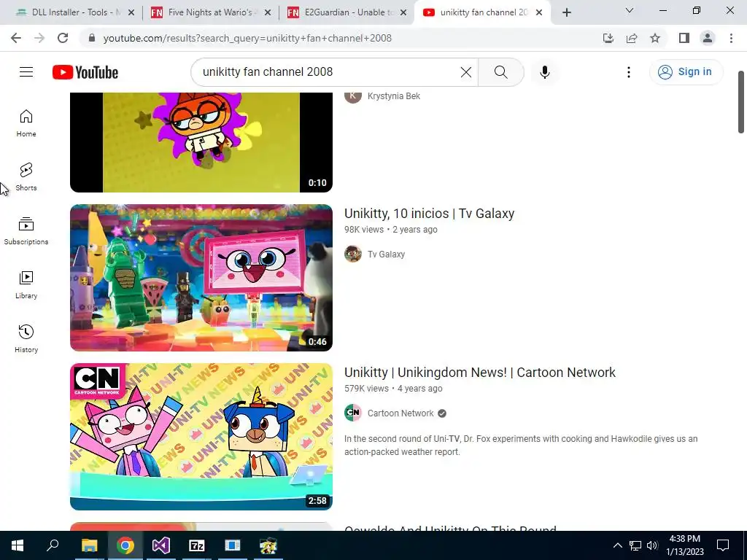The image size is (747, 560).
Task: Open History in the sidebar
Action: click(x=26, y=338)
